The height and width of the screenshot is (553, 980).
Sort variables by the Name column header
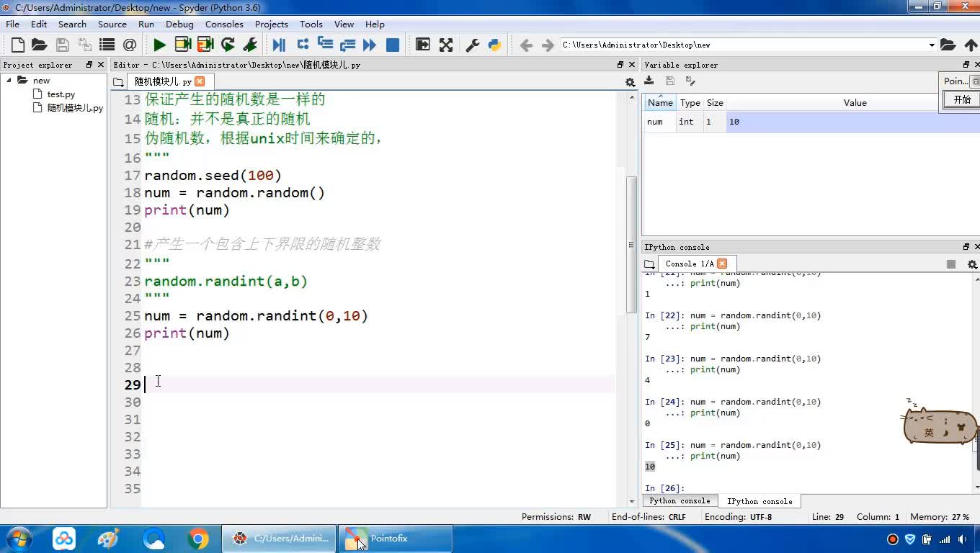[659, 103]
